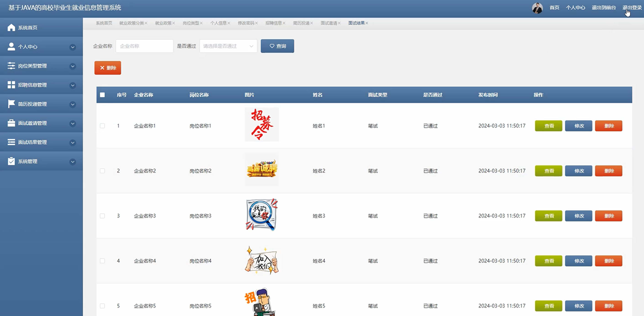Screen dimensions: 644x316
Task: Close the 招聘信息 tab
Action: [284, 23]
